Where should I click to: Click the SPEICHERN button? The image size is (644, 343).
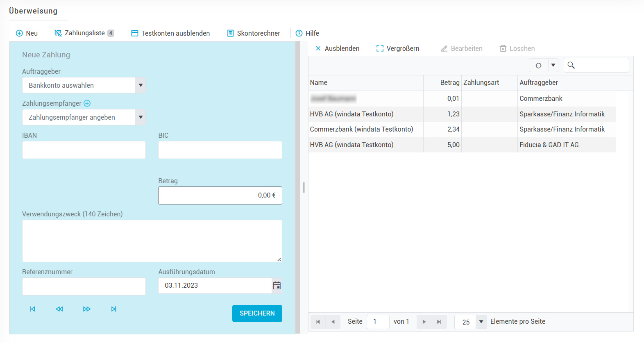pyautogui.click(x=257, y=313)
